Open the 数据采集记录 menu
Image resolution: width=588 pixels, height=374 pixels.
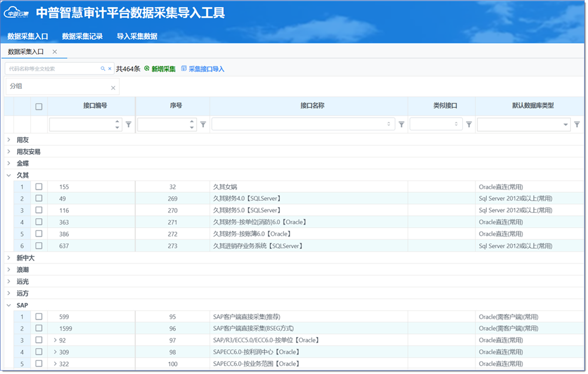pos(82,36)
